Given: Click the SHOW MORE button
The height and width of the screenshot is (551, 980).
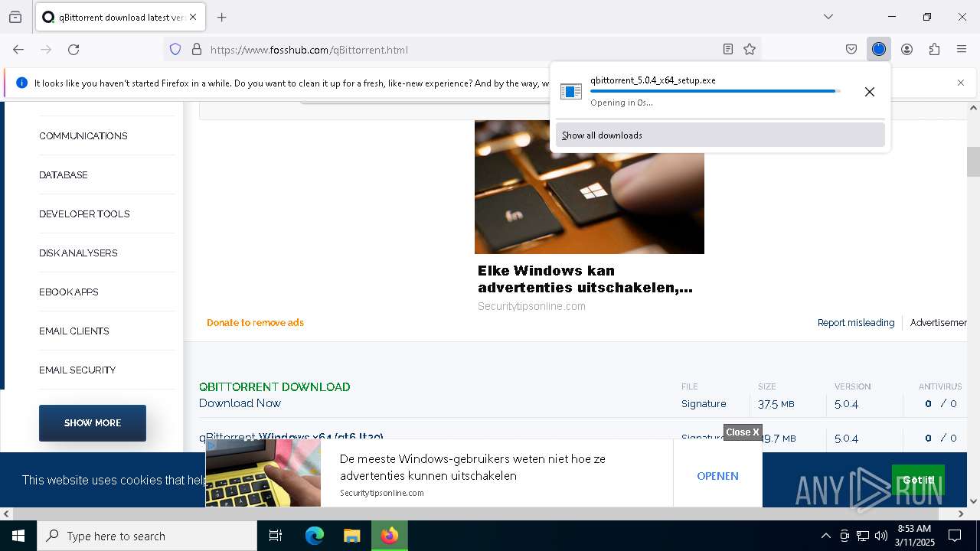Looking at the screenshot, I should pyautogui.click(x=93, y=423).
